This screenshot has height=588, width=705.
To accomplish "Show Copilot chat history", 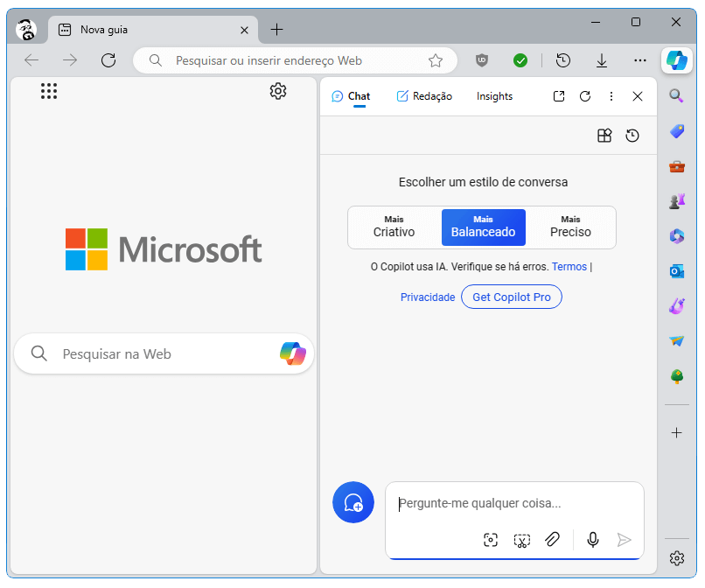I will tap(632, 136).
